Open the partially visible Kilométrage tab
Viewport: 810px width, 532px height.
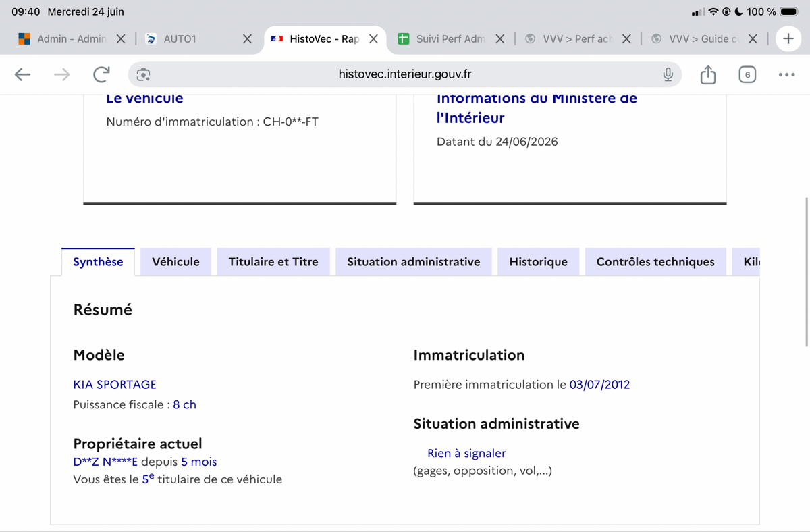pyautogui.click(x=747, y=262)
